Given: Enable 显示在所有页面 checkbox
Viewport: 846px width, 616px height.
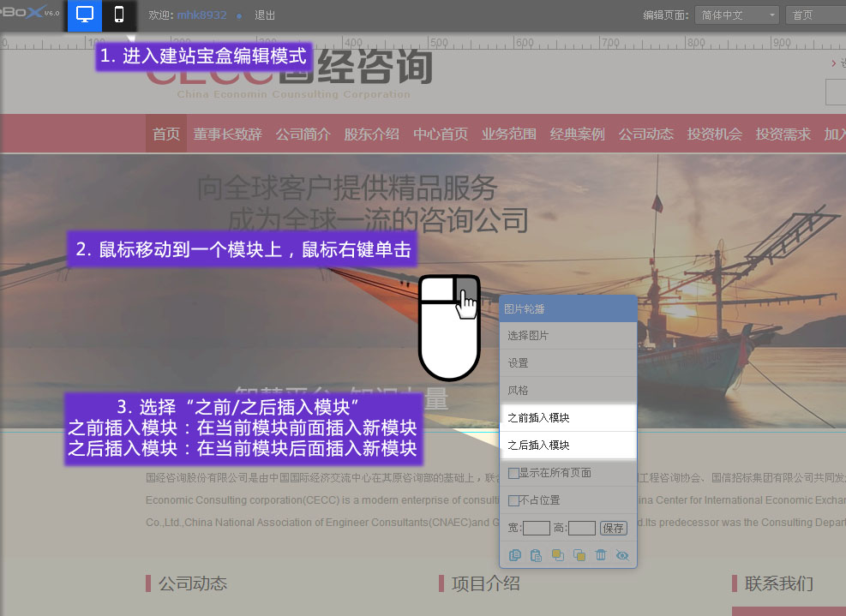Looking at the screenshot, I should tap(513, 473).
